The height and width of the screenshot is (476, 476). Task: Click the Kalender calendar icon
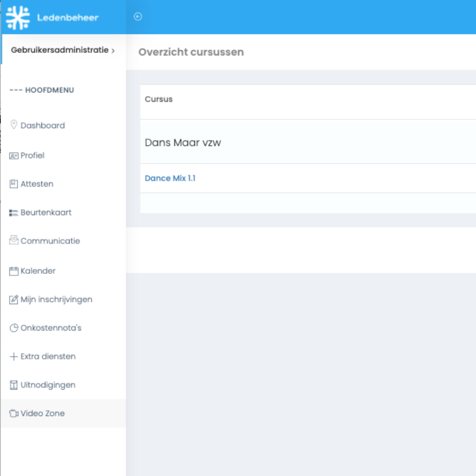[x=13, y=271]
